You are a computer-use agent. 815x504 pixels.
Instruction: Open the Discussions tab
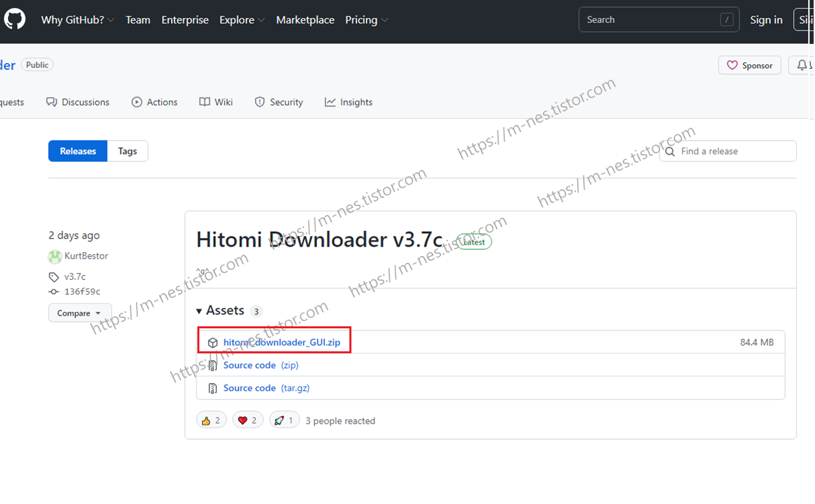pos(78,102)
